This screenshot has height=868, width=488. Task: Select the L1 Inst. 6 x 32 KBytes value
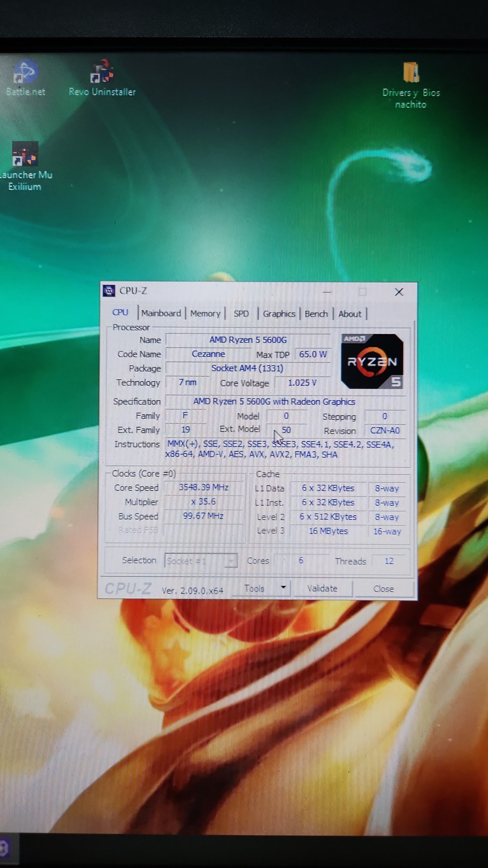pos(328,502)
